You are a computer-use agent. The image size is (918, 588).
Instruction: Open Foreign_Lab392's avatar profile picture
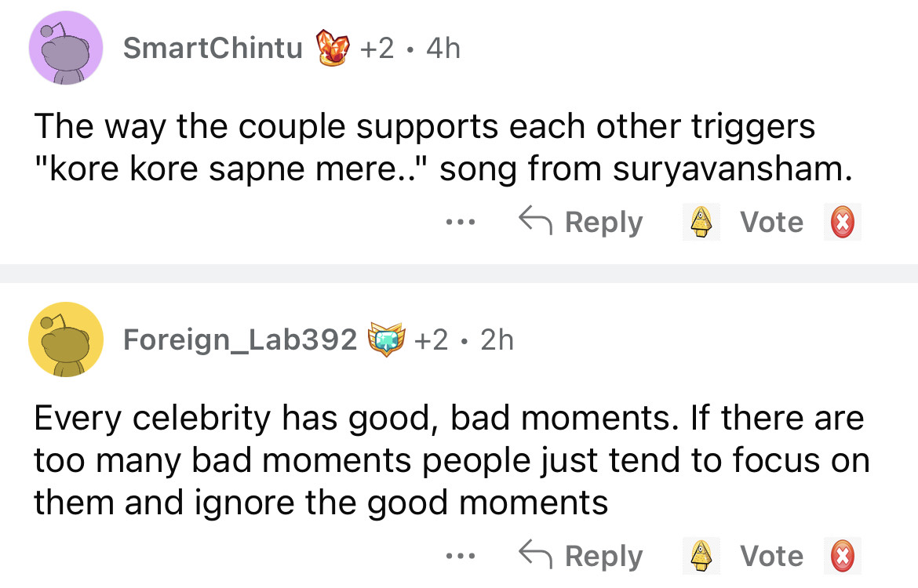tap(66, 339)
